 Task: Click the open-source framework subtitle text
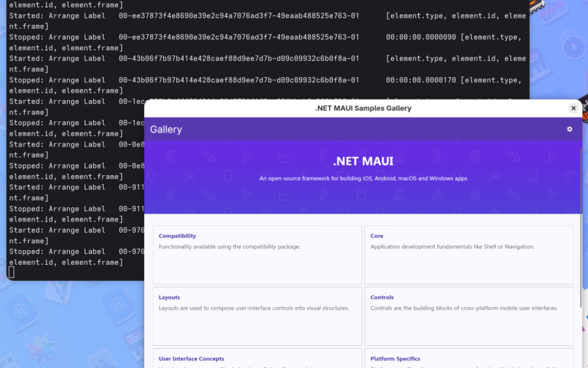[363, 178]
